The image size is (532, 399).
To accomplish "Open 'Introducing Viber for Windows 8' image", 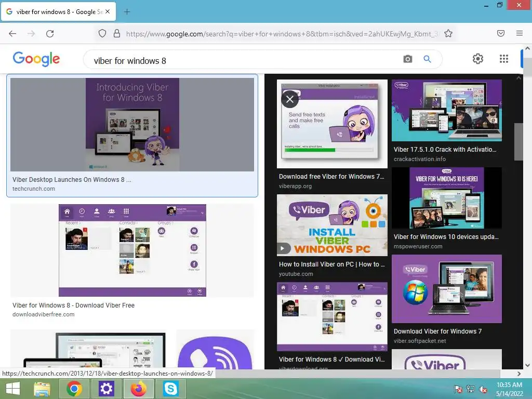I will pyautogui.click(x=132, y=125).
